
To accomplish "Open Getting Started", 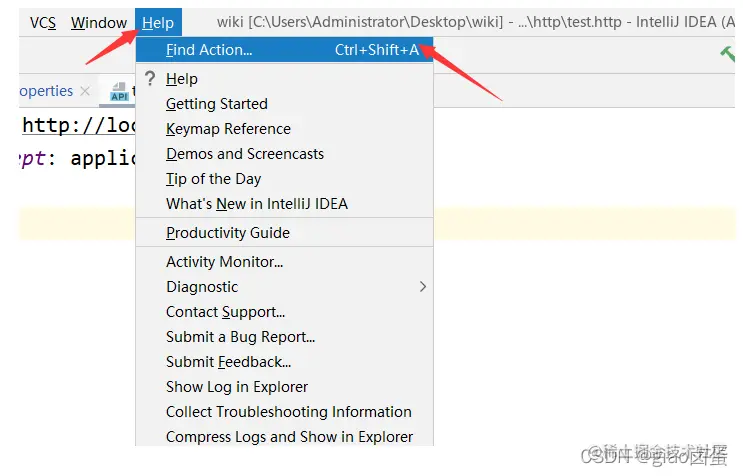I will (x=284, y=104).
